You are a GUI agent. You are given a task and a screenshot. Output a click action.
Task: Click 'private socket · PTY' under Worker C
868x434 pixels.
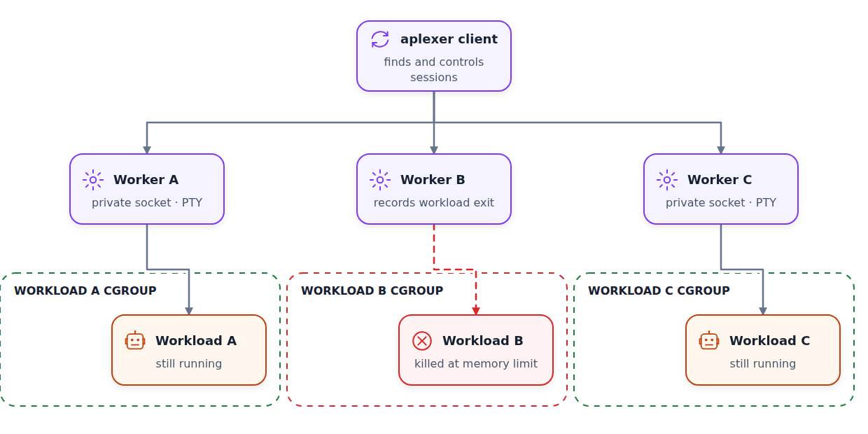click(x=721, y=203)
